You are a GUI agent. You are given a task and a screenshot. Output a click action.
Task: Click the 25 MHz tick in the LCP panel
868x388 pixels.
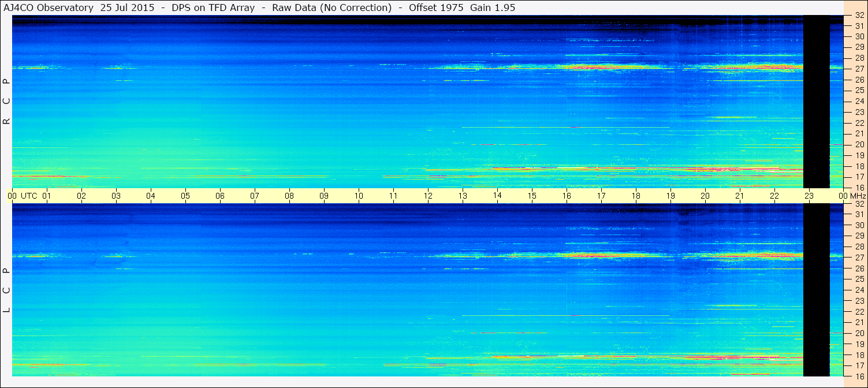click(x=859, y=279)
